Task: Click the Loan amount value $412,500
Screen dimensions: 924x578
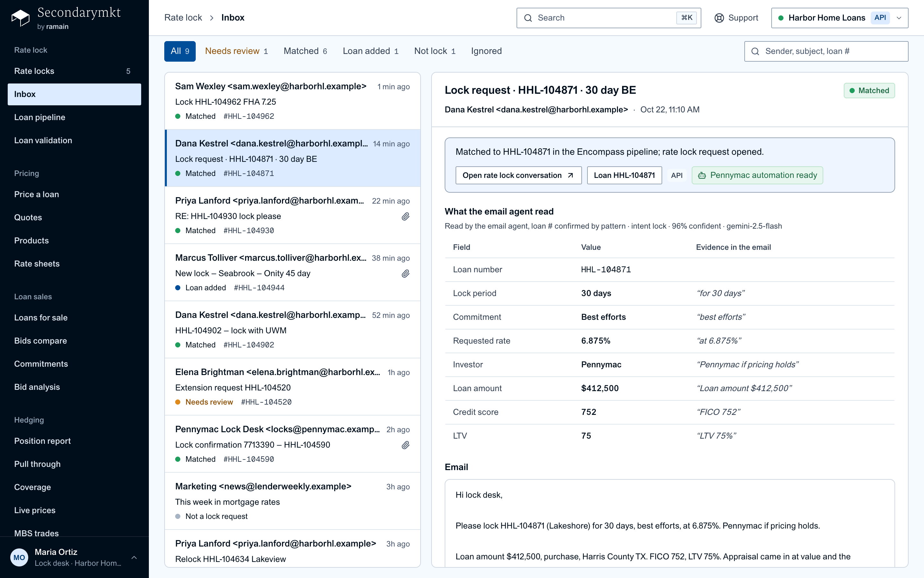Action: click(x=600, y=389)
